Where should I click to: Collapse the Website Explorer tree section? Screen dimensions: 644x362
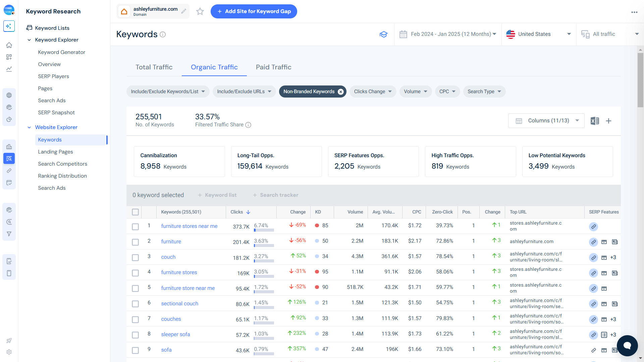[x=29, y=127]
